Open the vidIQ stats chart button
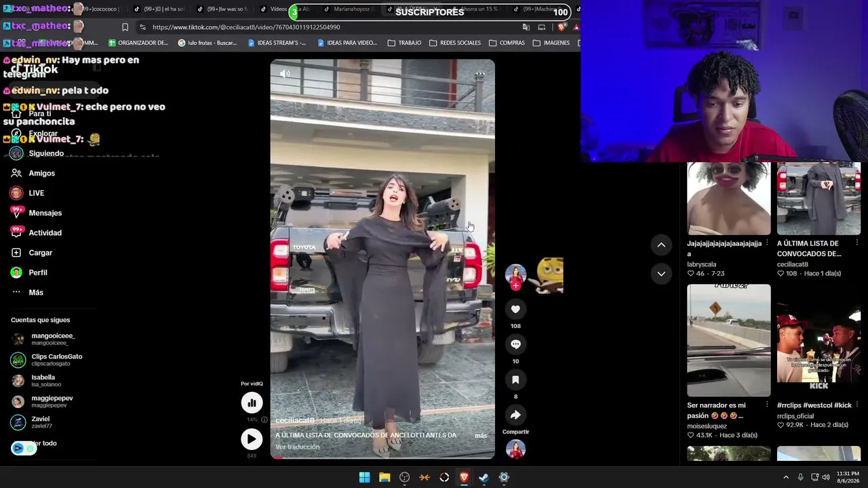 (252, 403)
